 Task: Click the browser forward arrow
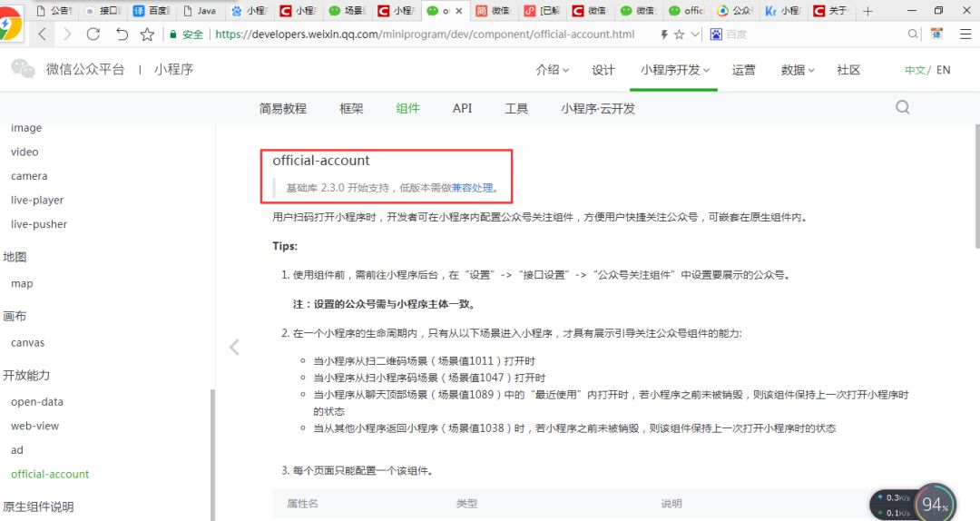tap(67, 34)
